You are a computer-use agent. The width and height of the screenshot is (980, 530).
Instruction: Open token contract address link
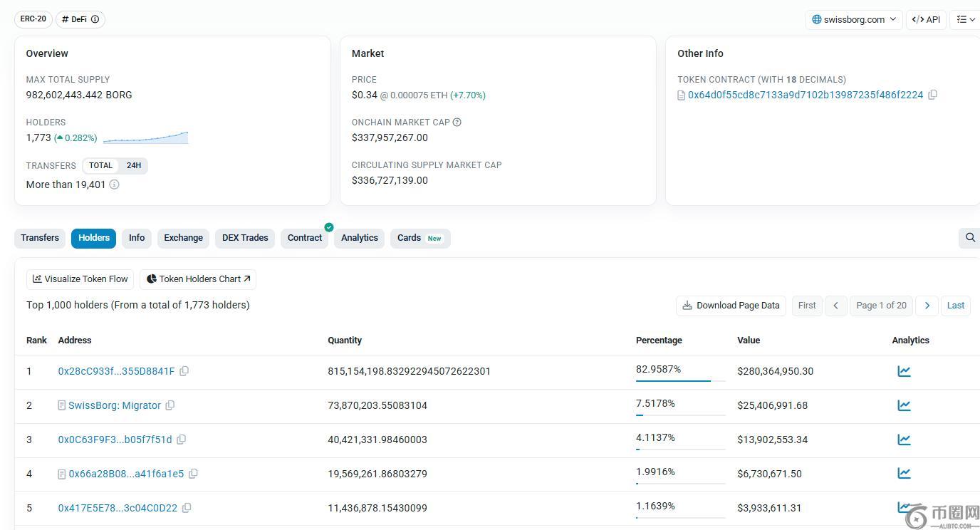(805, 95)
